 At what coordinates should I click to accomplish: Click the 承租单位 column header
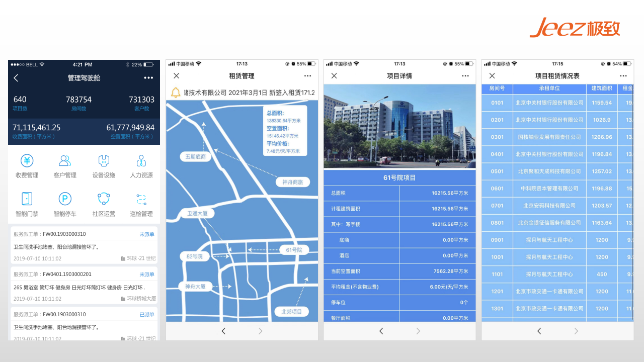(x=549, y=88)
